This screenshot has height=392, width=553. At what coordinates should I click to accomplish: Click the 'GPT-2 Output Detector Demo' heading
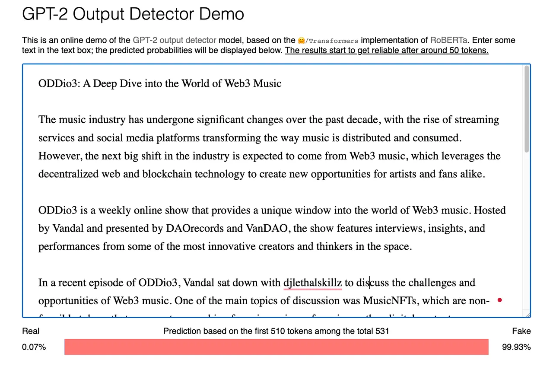[133, 14]
